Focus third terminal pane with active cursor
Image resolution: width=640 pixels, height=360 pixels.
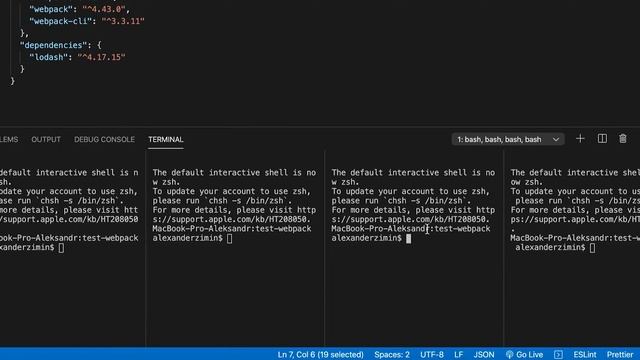coord(409,238)
